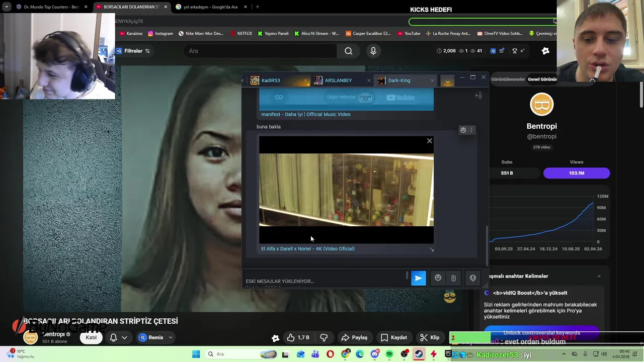Click Steam chat window vertical scrollbar
Screen dimensions: 644x362
(486, 246)
